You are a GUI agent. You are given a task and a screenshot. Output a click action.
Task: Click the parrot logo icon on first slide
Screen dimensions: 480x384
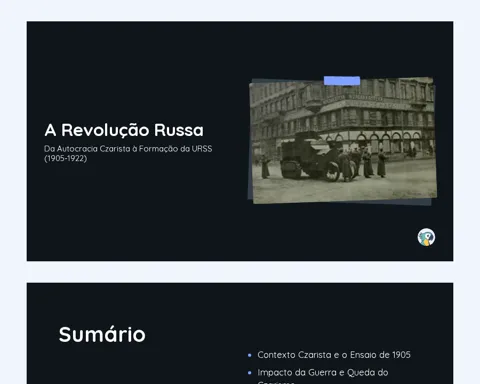click(426, 237)
